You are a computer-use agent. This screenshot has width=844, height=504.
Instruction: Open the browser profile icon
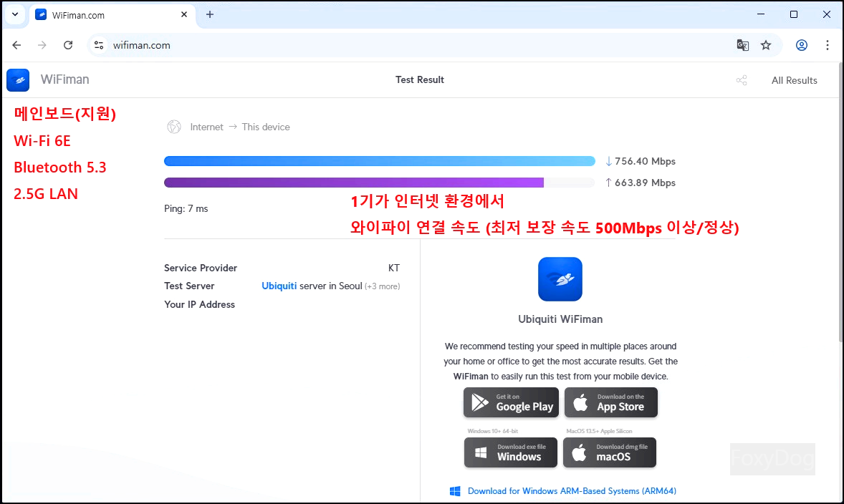pos(802,45)
